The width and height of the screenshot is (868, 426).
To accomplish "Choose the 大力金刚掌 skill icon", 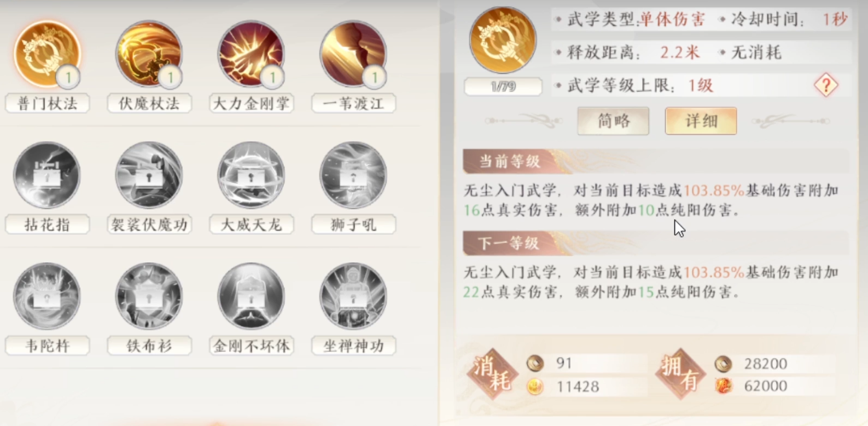I will click(x=251, y=54).
